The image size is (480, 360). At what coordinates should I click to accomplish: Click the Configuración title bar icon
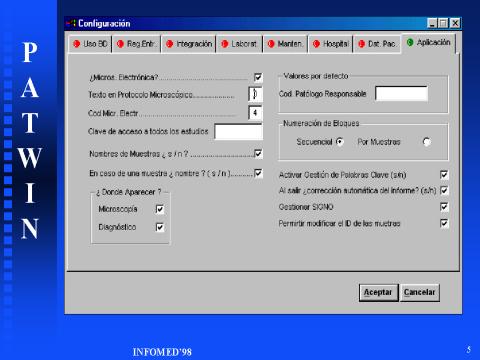(x=71, y=23)
